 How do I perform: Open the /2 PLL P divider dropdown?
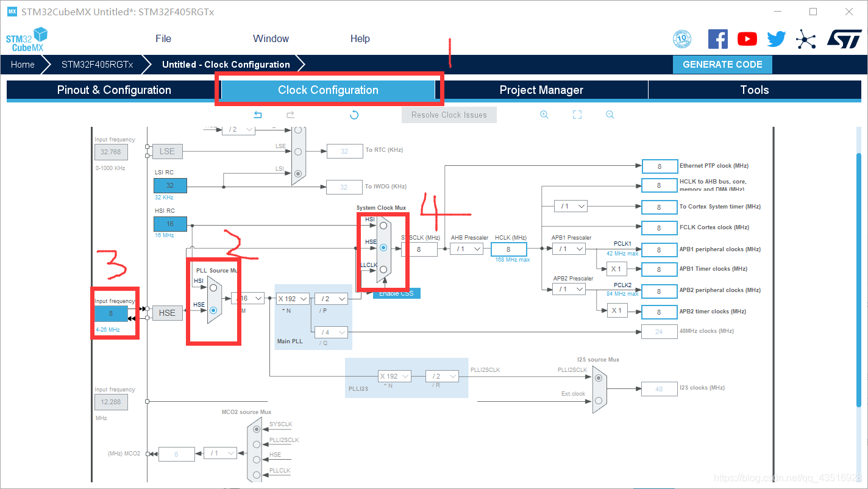331,299
